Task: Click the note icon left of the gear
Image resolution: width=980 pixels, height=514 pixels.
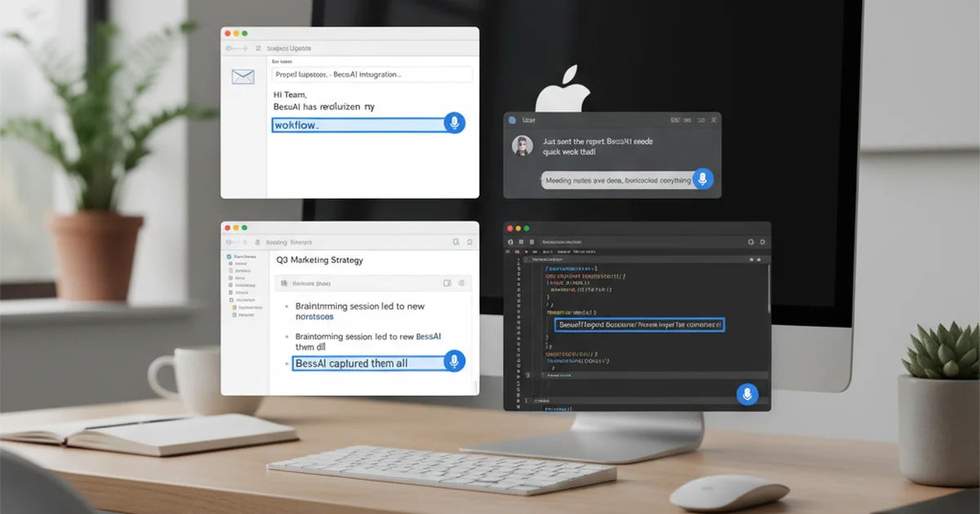Action: click(446, 282)
